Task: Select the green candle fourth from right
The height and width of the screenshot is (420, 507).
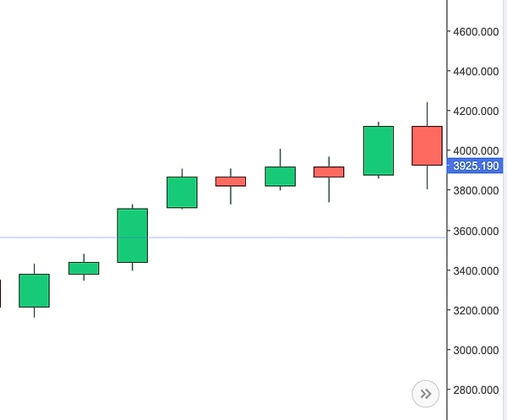Action: click(280, 176)
